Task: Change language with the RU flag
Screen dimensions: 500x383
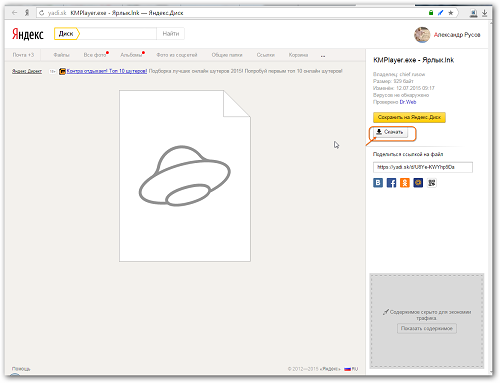Action: click(x=351, y=369)
